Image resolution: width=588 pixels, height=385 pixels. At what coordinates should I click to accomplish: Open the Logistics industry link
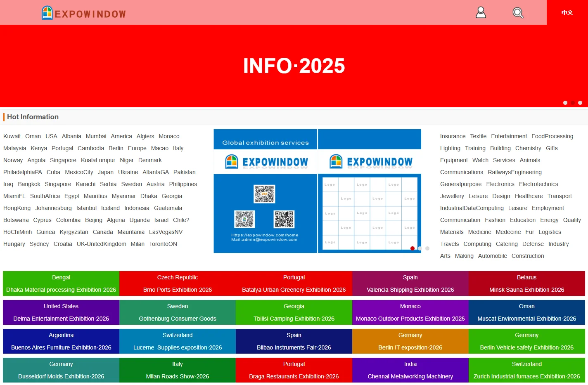coord(550,232)
